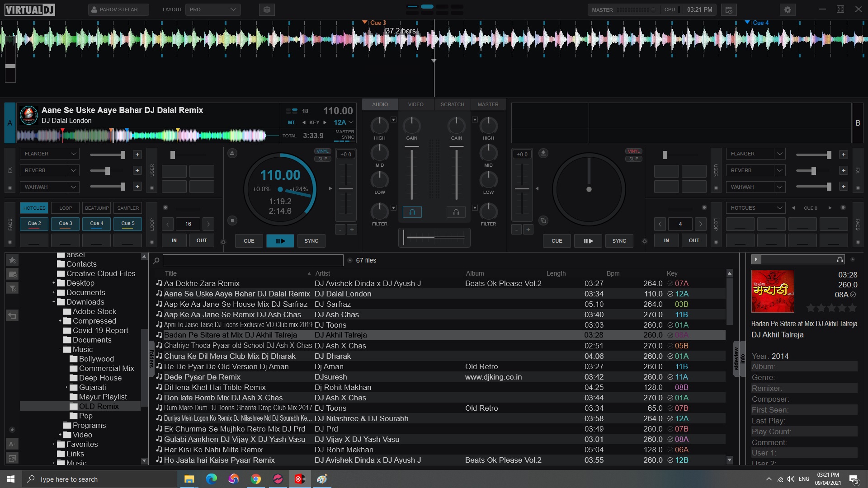Click the crossfader slider
Screen dimensions: 868x488
(434, 237)
